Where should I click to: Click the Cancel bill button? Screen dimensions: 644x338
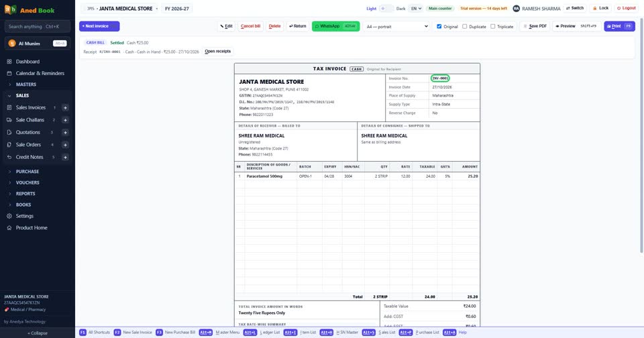[x=250, y=26]
